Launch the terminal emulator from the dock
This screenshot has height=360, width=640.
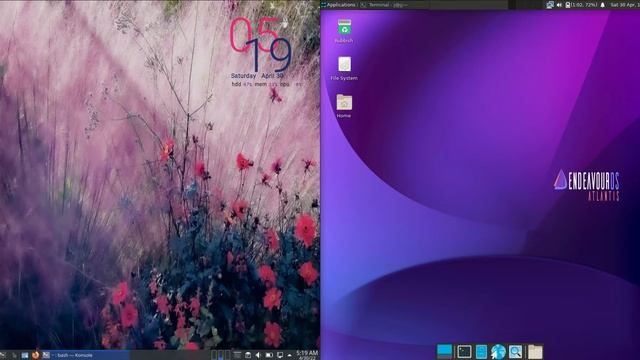click(x=464, y=351)
